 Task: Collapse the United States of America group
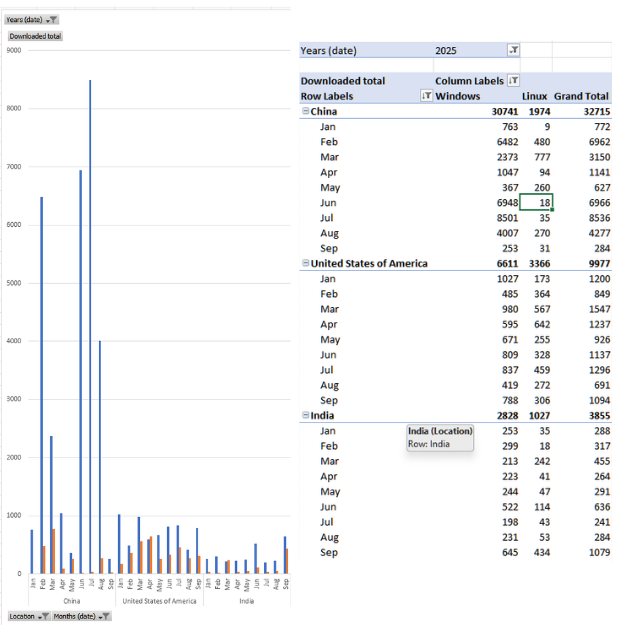click(x=305, y=264)
